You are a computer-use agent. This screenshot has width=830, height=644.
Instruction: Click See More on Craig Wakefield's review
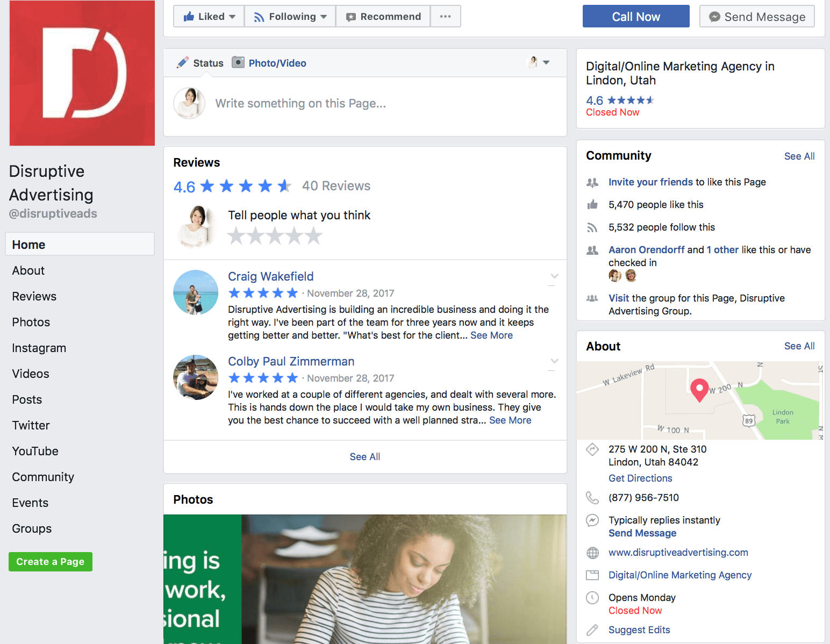(491, 335)
